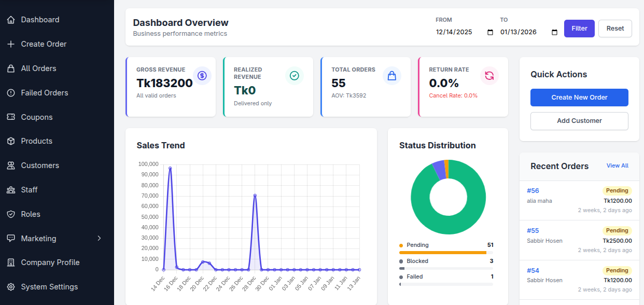Open Customers using its people icon
Image resolution: width=644 pixels, height=305 pixels.
10,165
